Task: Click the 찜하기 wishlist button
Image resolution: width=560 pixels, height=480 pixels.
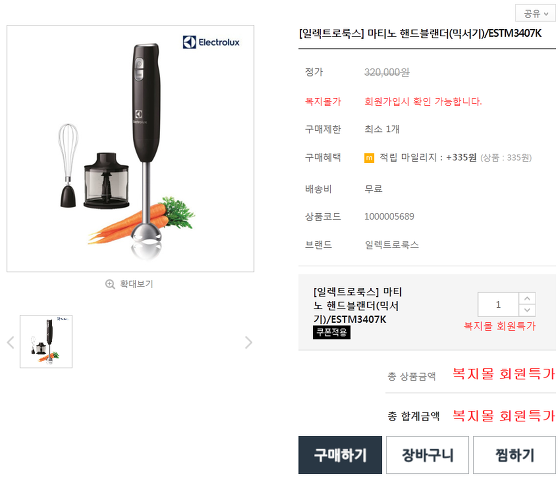Action: click(514, 455)
